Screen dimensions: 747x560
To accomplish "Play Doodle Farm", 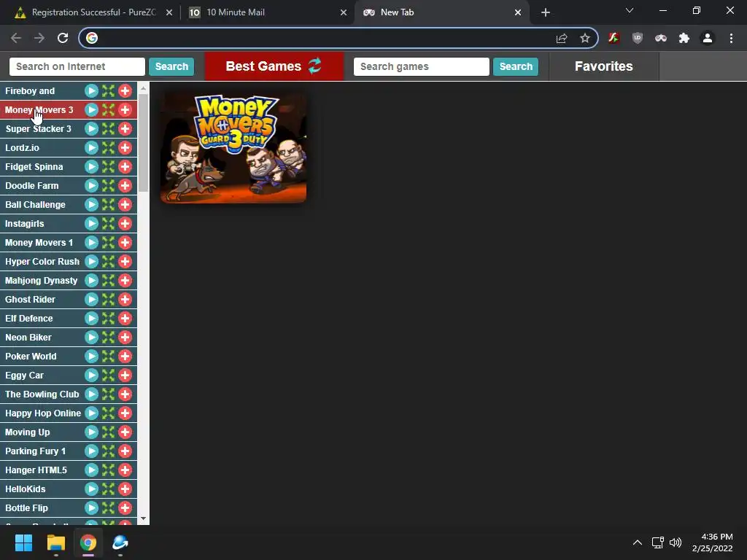I will 91,186.
